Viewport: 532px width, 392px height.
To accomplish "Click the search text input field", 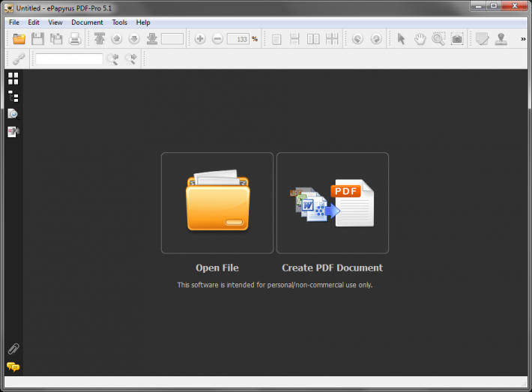I will click(69, 58).
